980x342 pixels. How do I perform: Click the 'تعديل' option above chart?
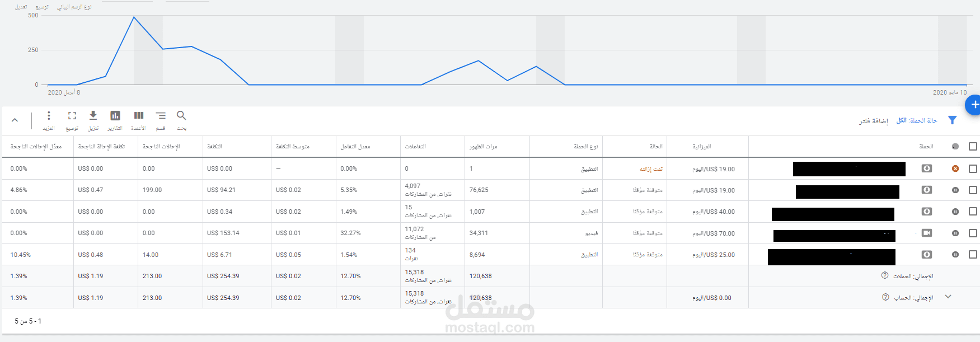tap(21, 7)
